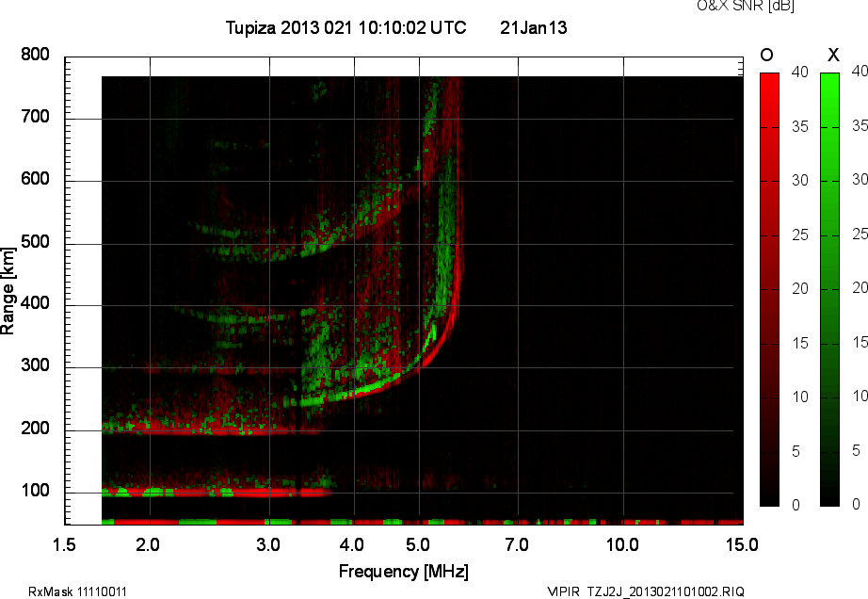
Task: Click the 3.0 tick on Frequency axis
Action: (268, 544)
